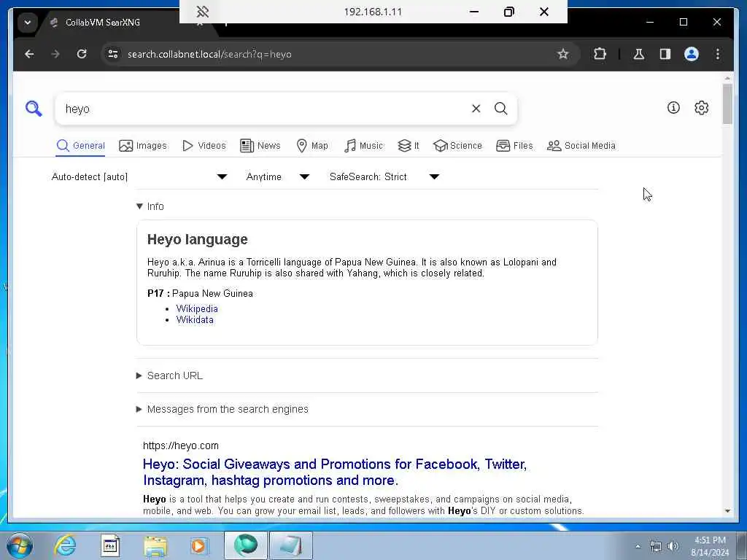This screenshot has width=747, height=560.
Task: Submit search with magnifier button
Action: coord(500,109)
